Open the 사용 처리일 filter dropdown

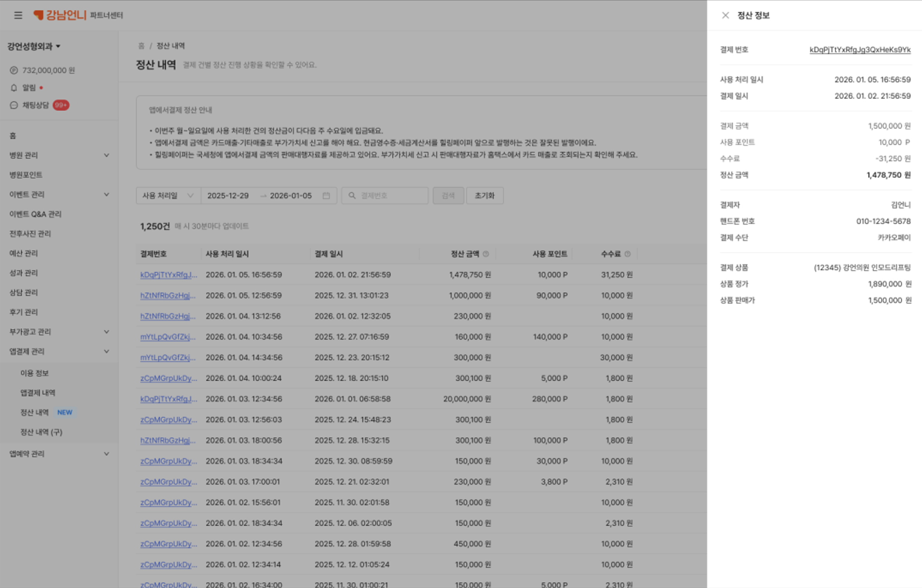[168, 195]
